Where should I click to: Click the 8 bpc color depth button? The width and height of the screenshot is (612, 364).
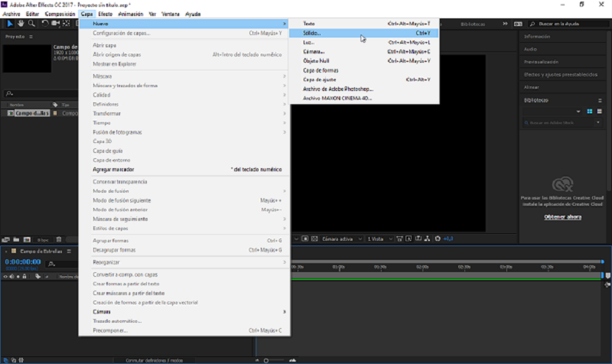pyautogui.click(x=43, y=240)
